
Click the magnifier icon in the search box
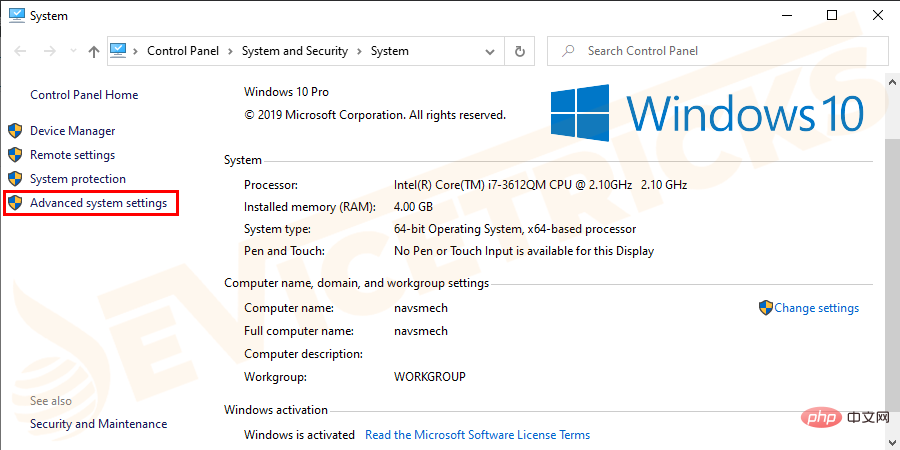567,51
